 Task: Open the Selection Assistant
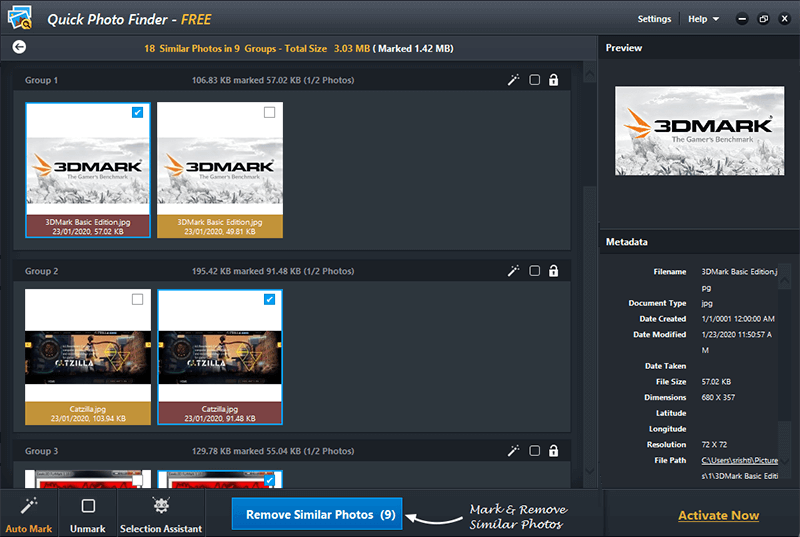click(160, 512)
